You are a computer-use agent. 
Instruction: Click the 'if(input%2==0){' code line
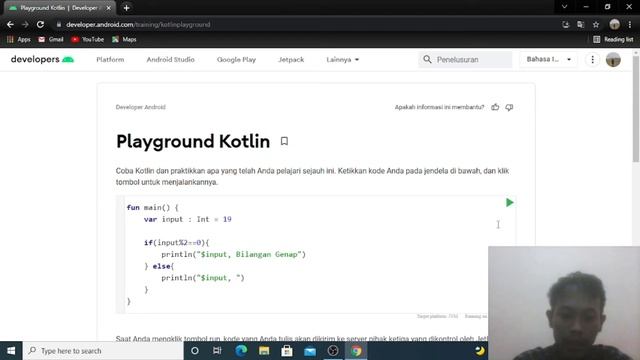176,243
